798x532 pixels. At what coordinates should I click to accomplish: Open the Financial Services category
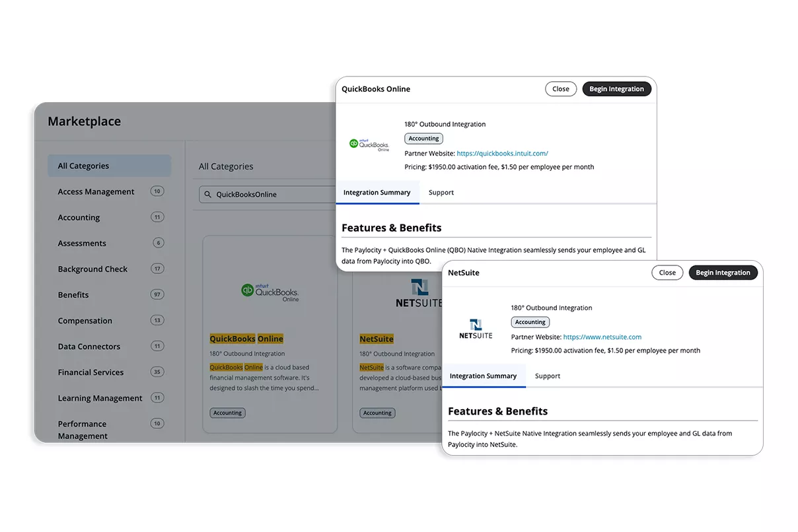(x=91, y=372)
